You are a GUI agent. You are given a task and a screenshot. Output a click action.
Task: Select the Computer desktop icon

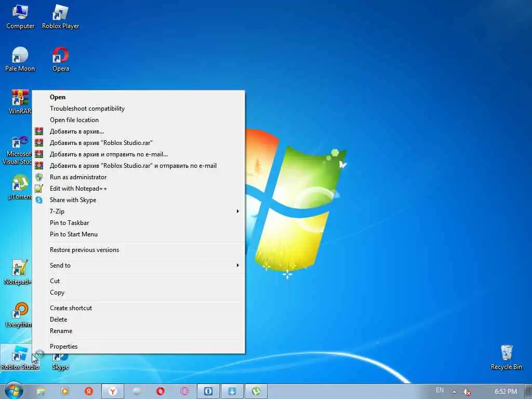click(20, 17)
